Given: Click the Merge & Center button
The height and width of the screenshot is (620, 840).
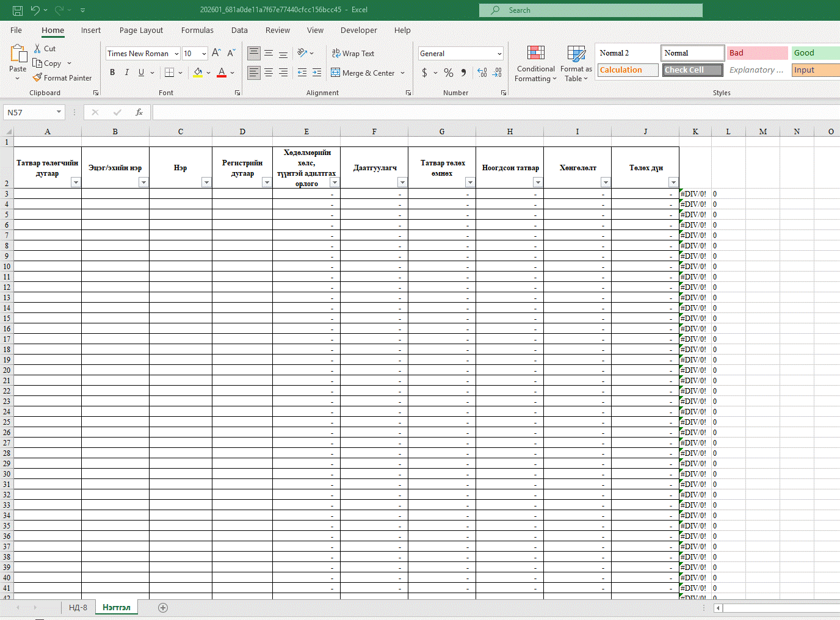Looking at the screenshot, I should point(364,73).
